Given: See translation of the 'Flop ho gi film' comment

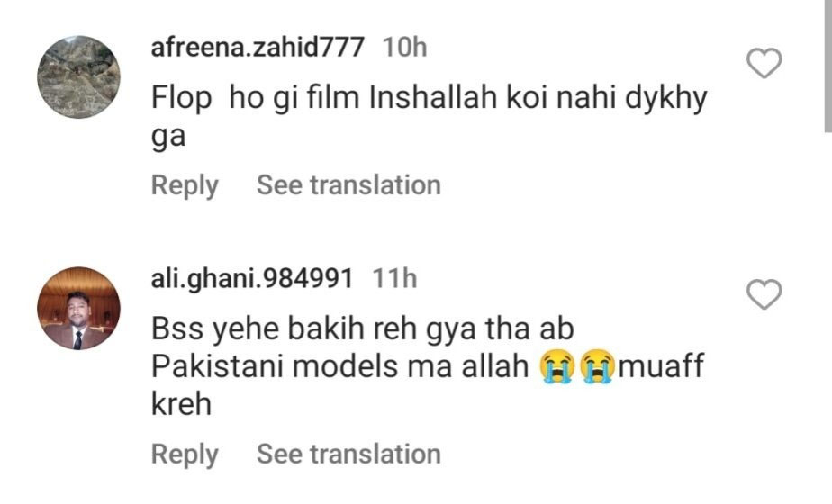Looking at the screenshot, I should [x=348, y=185].
